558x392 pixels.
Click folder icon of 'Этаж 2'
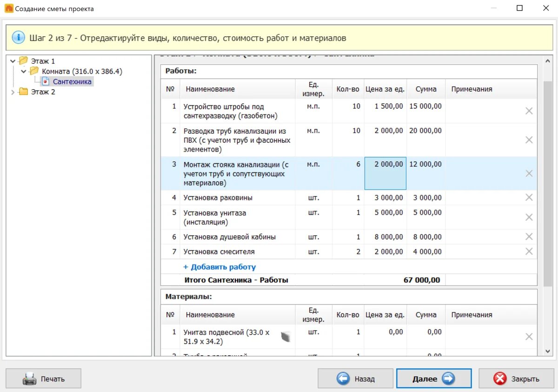click(23, 92)
